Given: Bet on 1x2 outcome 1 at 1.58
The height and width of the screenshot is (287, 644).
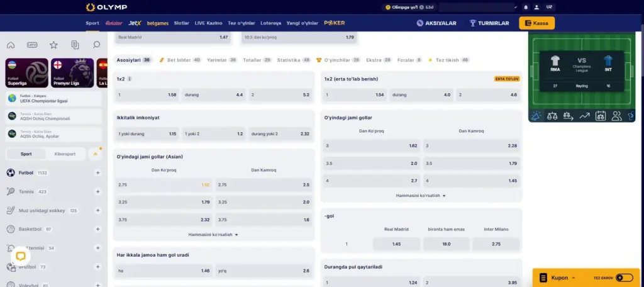Looking at the screenshot, I should pos(147,95).
